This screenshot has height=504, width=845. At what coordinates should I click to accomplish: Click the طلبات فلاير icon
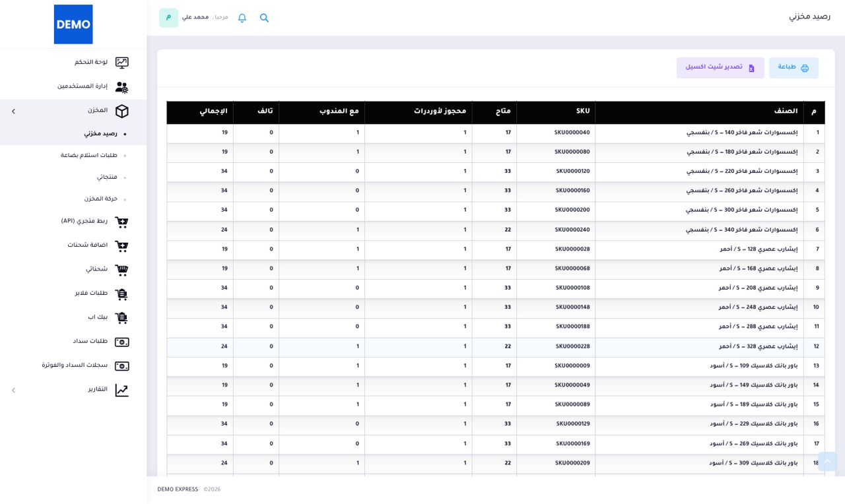point(121,294)
